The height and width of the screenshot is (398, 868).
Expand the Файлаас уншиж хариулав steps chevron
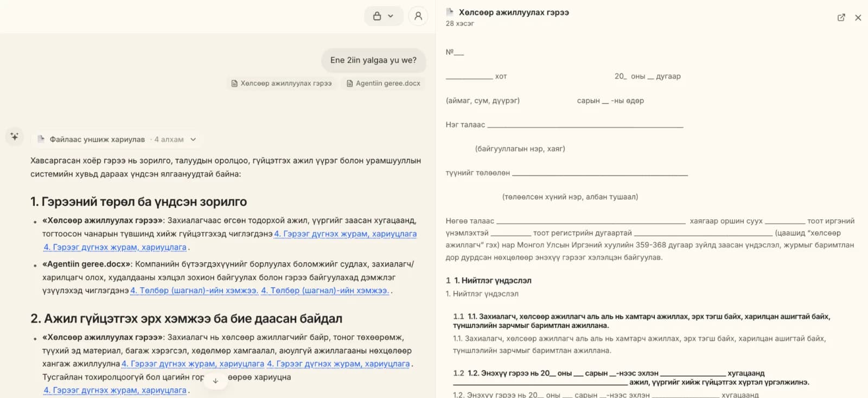point(193,140)
